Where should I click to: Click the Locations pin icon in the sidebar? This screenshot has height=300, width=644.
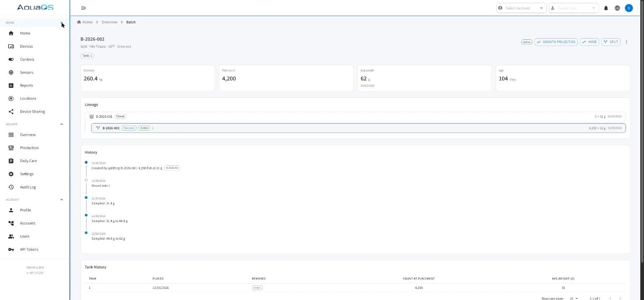(11, 98)
